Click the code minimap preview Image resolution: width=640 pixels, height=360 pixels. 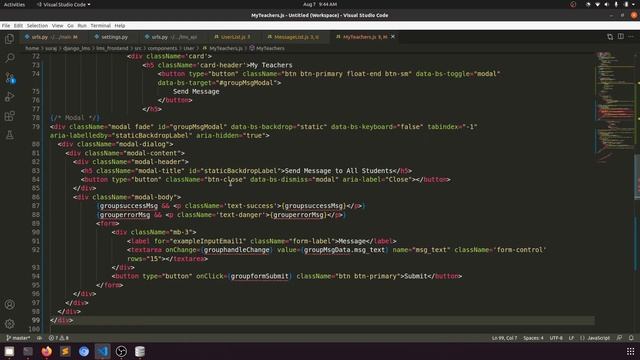(x=615, y=106)
